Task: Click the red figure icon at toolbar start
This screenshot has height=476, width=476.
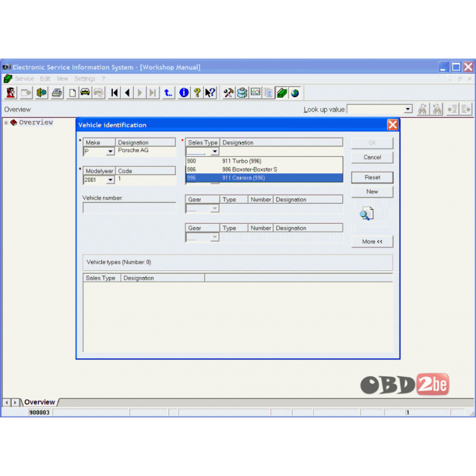Action: [x=10, y=93]
